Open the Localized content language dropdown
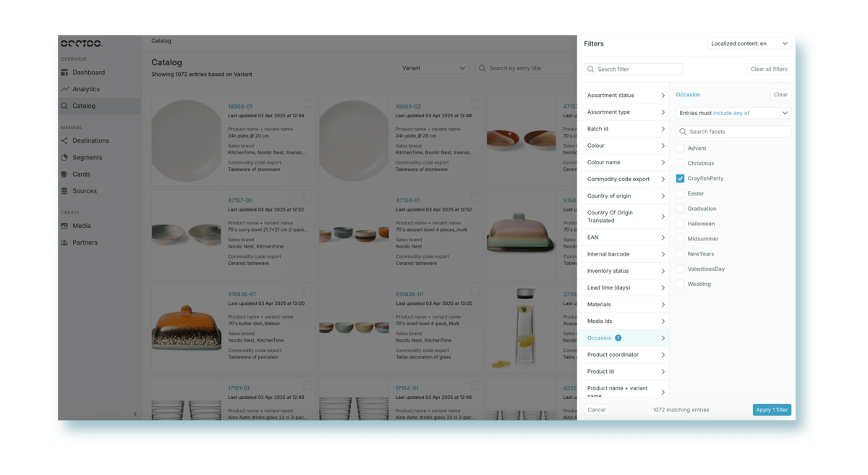The image size is (868, 475). 749,43
